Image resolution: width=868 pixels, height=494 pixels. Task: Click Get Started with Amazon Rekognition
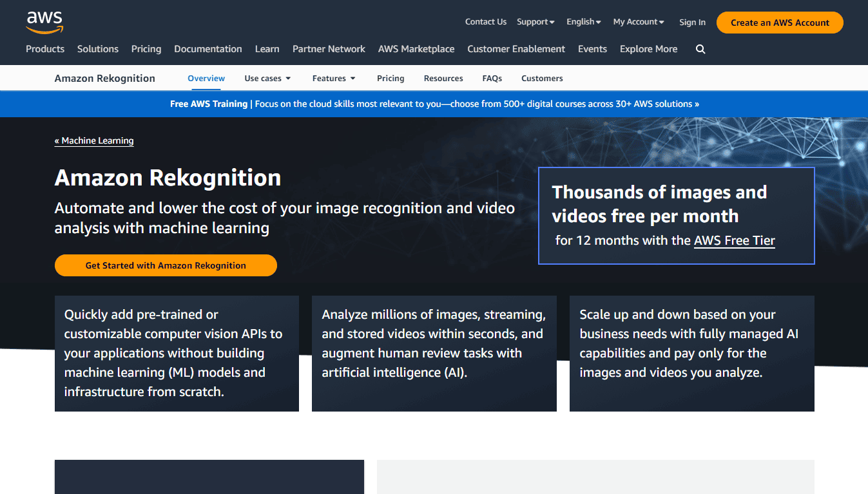click(x=166, y=265)
